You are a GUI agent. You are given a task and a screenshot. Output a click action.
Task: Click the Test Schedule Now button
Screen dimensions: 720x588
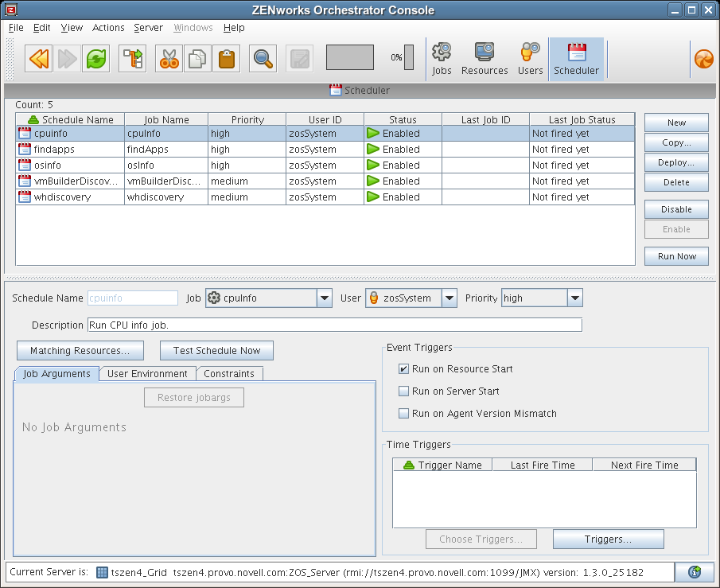[216, 351]
